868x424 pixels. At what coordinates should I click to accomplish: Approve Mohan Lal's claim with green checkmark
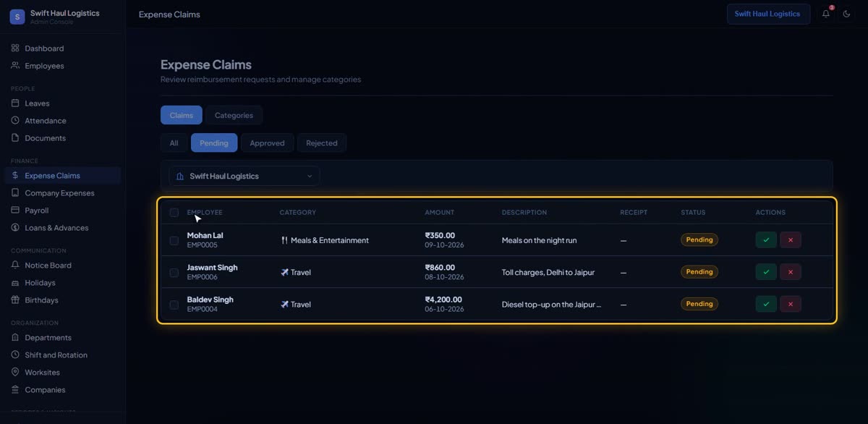click(766, 240)
